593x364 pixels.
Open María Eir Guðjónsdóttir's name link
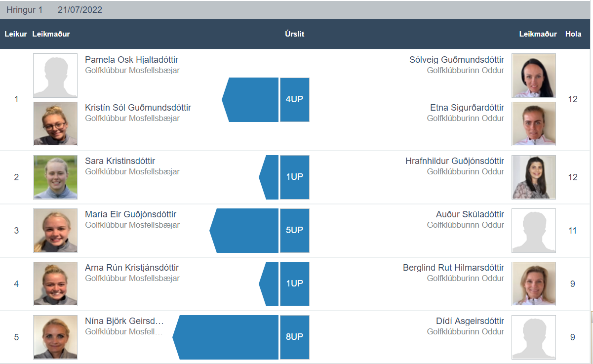[x=130, y=214]
